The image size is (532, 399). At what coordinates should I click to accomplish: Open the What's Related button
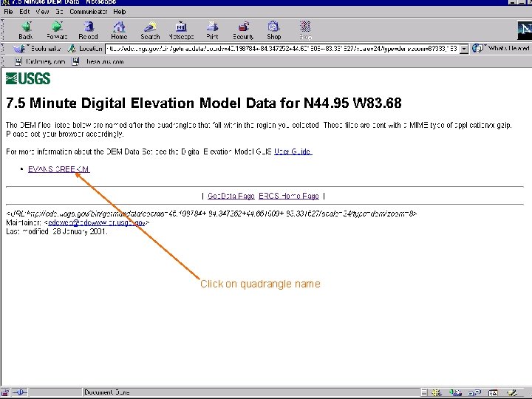coord(501,49)
